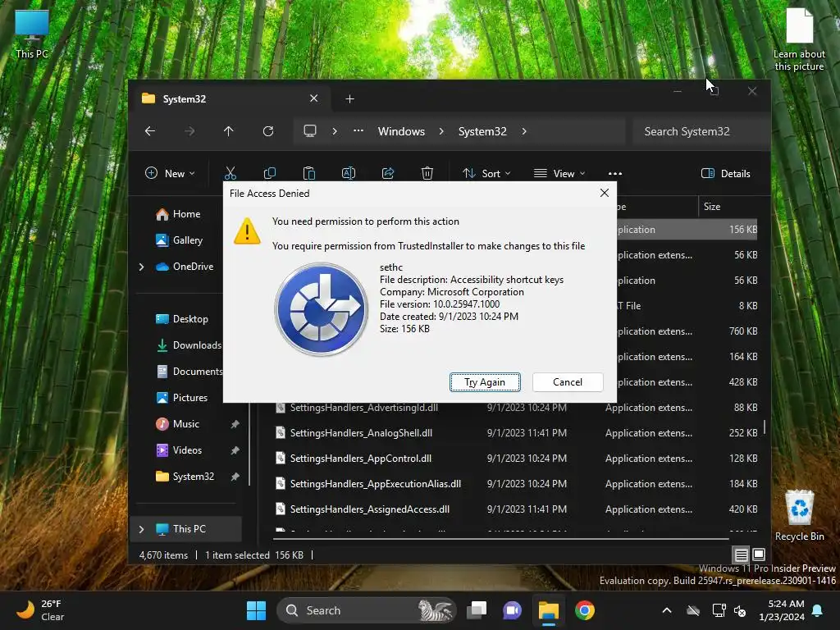Viewport: 840px width, 630px height.
Task: Click the horizontal scrollbar in file list
Action: [501, 538]
